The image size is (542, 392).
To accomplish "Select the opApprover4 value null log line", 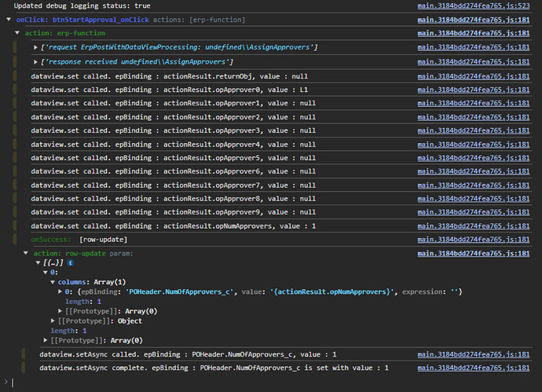I will (173, 145).
